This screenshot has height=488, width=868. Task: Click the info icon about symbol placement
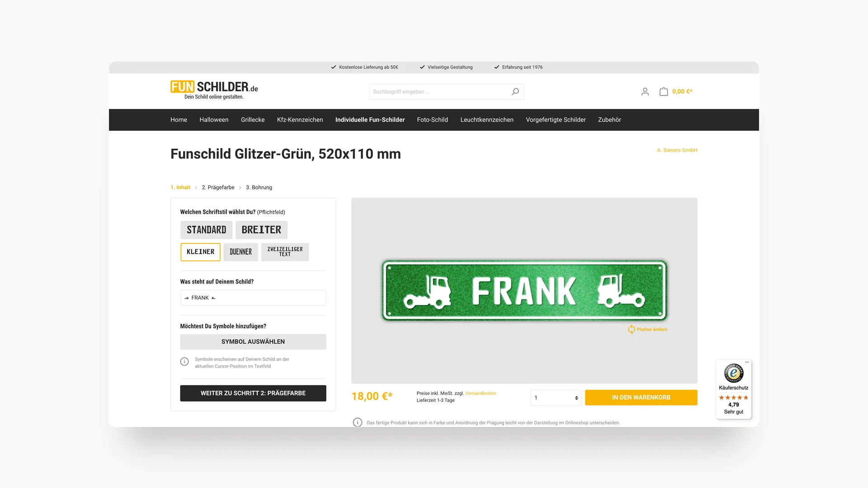click(184, 361)
